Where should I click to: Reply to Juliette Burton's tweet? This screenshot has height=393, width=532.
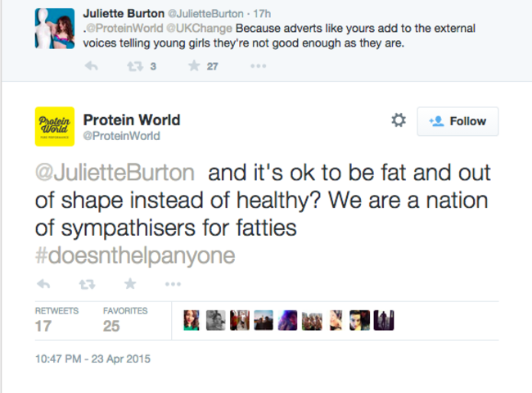[92, 66]
